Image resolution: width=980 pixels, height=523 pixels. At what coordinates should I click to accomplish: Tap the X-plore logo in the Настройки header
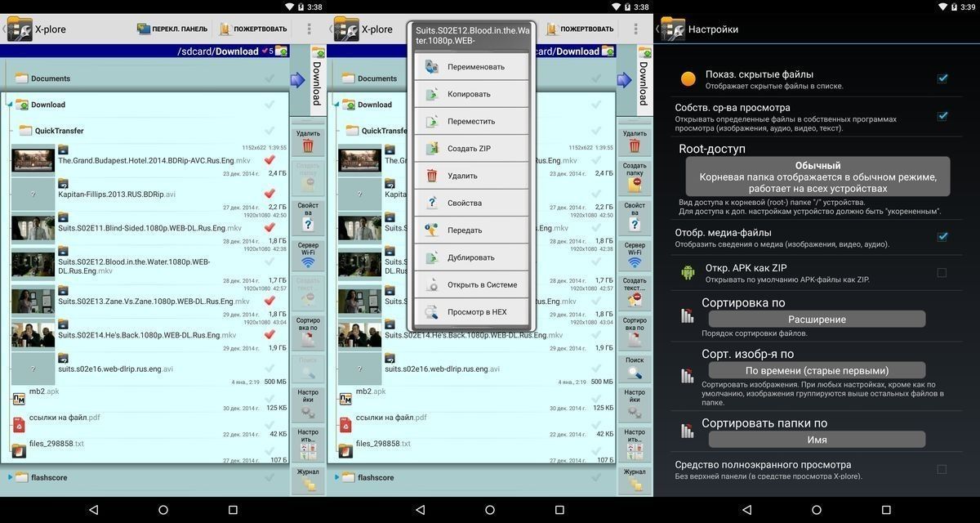673,29
